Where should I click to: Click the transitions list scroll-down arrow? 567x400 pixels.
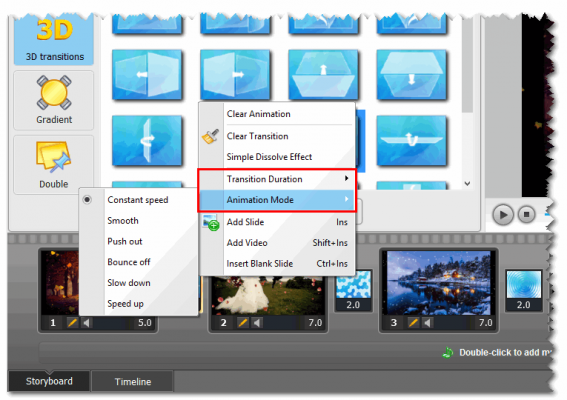467,184
